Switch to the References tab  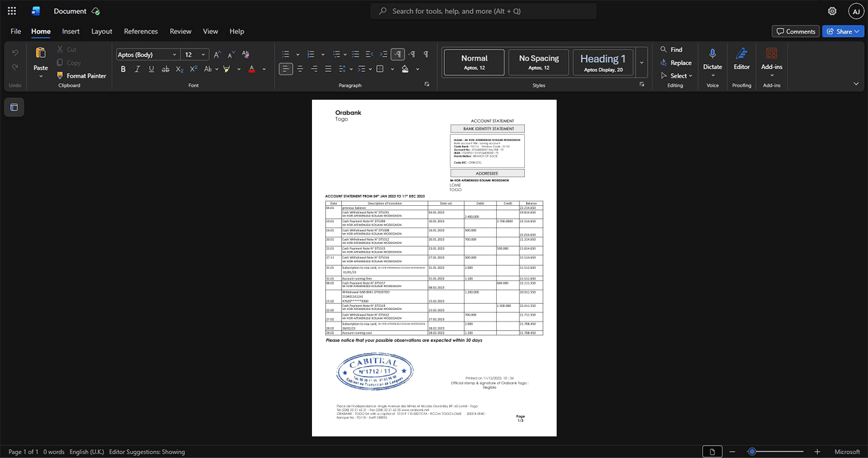tap(140, 31)
